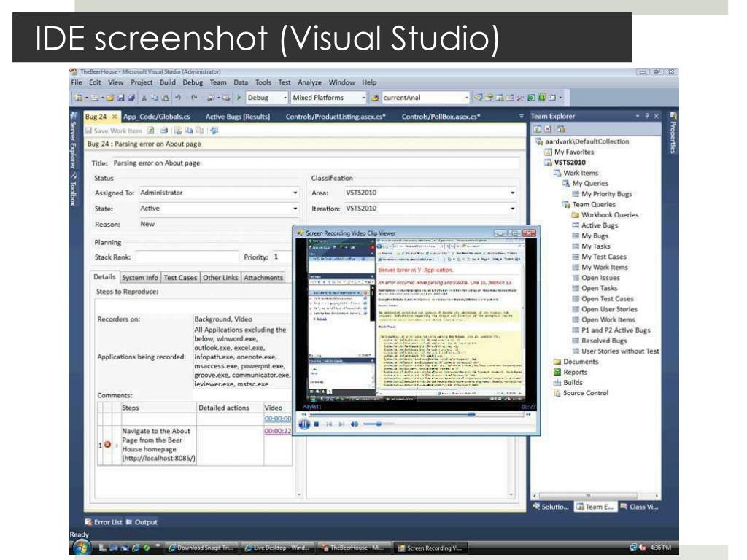
Task: Open the Toolbox side tab
Action: pyautogui.click(x=73, y=190)
